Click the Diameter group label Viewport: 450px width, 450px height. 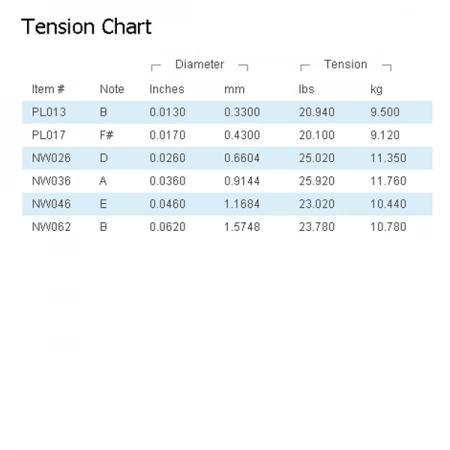point(200,64)
